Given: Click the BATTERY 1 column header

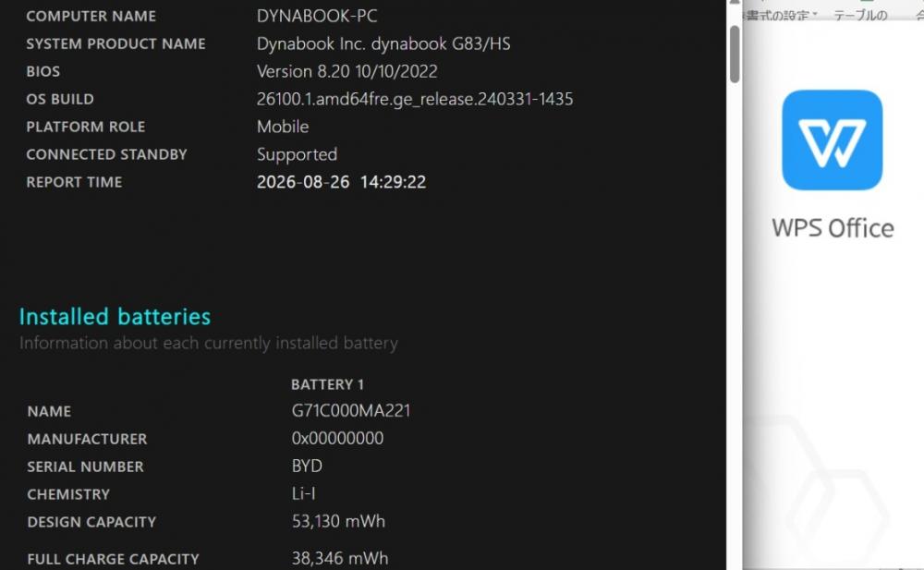Looking at the screenshot, I should [x=327, y=384].
